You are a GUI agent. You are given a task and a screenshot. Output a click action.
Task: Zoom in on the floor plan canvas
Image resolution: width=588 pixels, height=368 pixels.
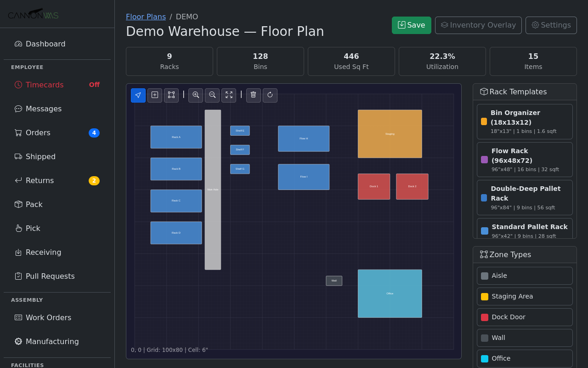[x=196, y=95]
